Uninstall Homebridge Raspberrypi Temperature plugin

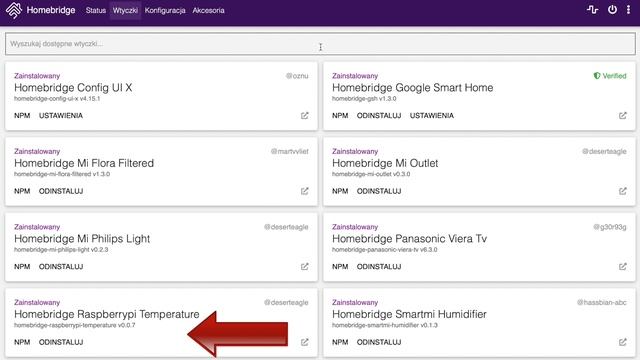(x=61, y=342)
